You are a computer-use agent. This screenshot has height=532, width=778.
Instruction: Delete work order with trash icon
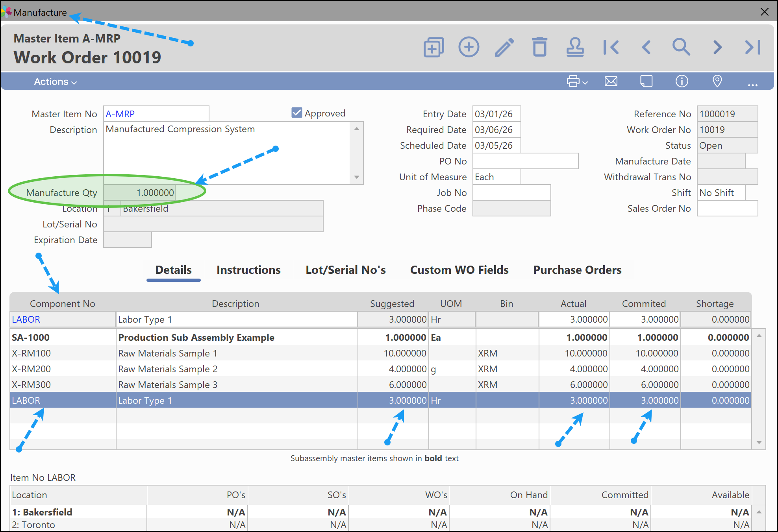pyautogui.click(x=539, y=47)
